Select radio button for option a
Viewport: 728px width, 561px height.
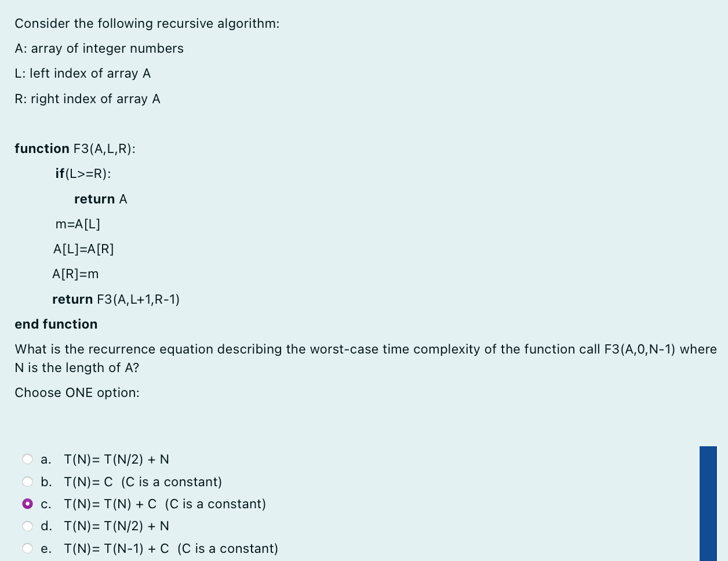(27, 459)
